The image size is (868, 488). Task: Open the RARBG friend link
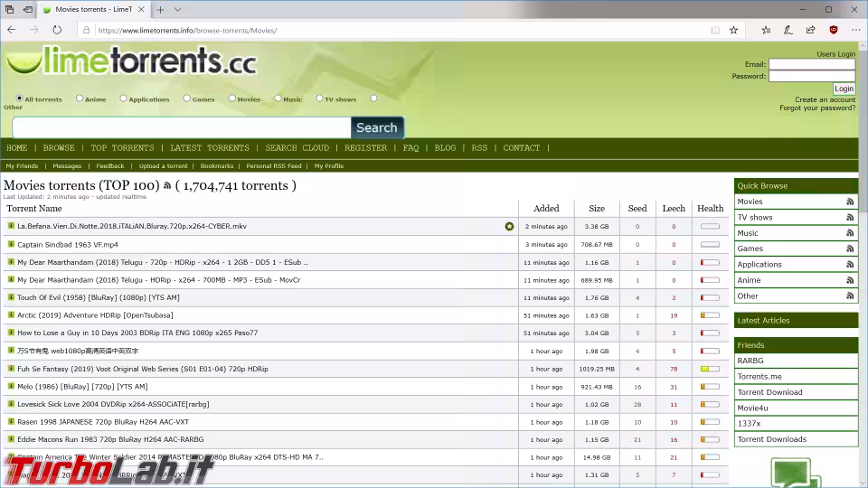[750, 361]
